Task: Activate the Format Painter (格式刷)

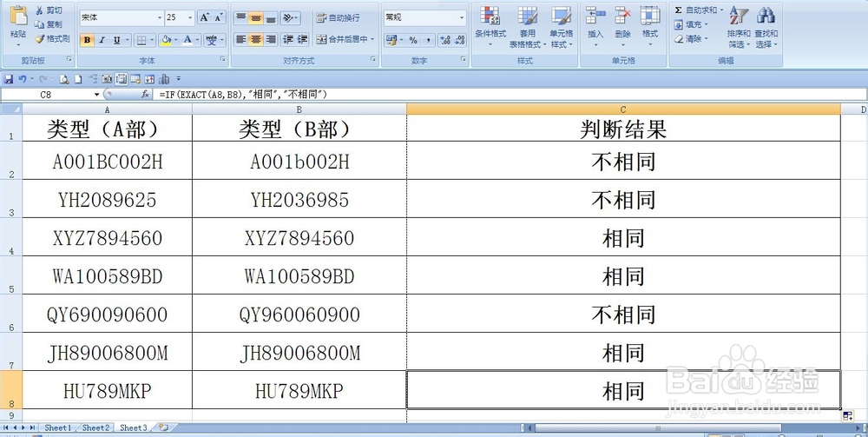Action: click(x=52, y=39)
